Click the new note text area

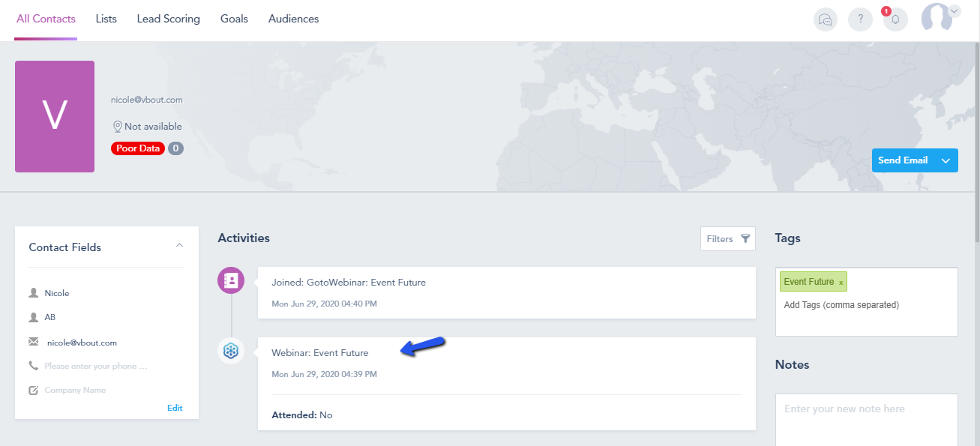(x=866, y=420)
